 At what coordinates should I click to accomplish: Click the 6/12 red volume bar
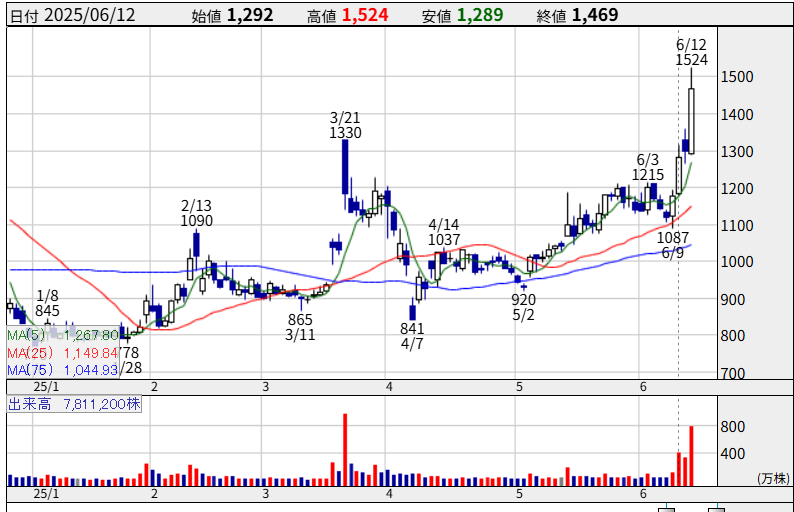coord(691,456)
